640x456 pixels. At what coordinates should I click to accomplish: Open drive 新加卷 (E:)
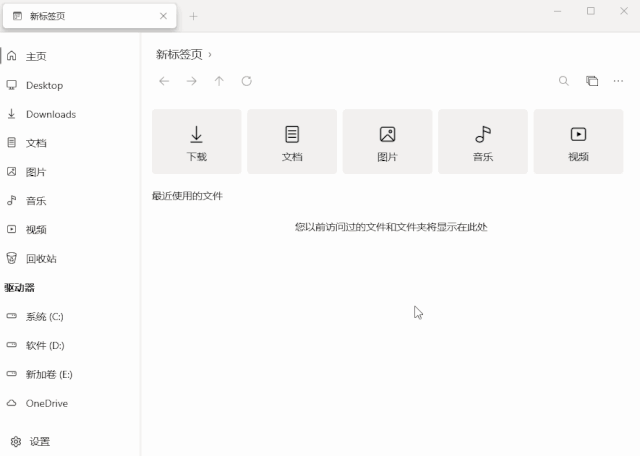(x=69, y=374)
